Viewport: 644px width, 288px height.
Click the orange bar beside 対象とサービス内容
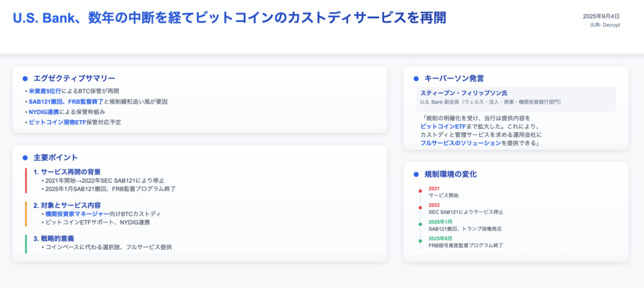pos(26,214)
